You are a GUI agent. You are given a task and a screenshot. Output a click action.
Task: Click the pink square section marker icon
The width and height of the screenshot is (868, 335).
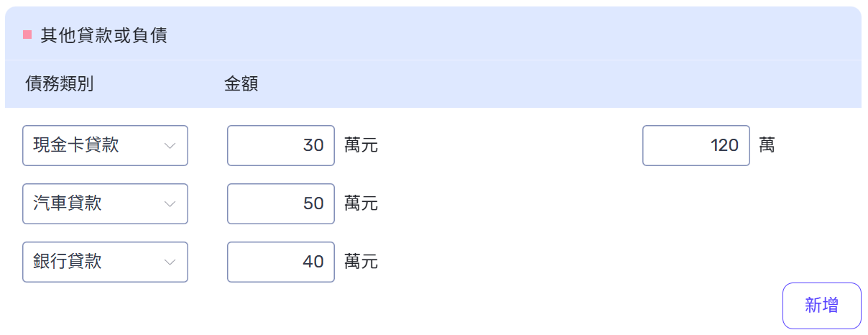[27, 35]
